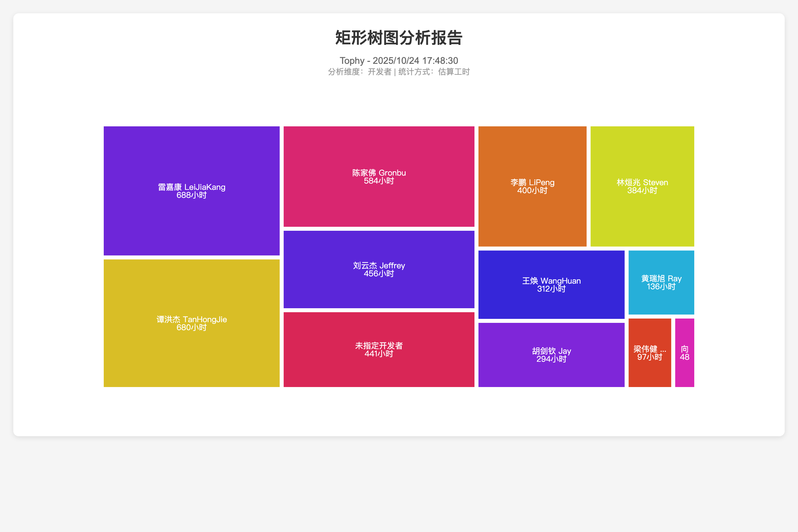Click the 384小时 value label
The image size is (798, 532).
(642, 191)
